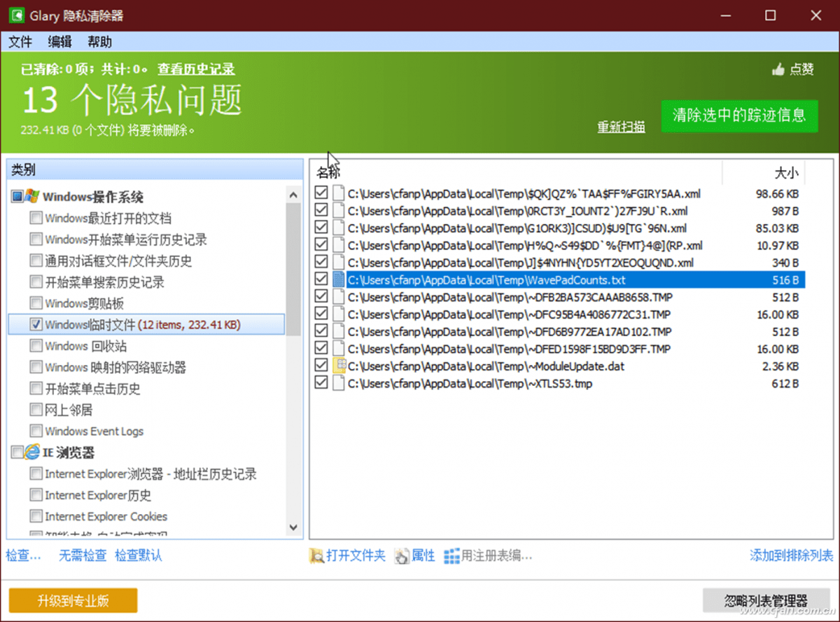840x622 pixels.
Task: Select the H%Q~S49$DD xml file row
Action: pos(559,245)
